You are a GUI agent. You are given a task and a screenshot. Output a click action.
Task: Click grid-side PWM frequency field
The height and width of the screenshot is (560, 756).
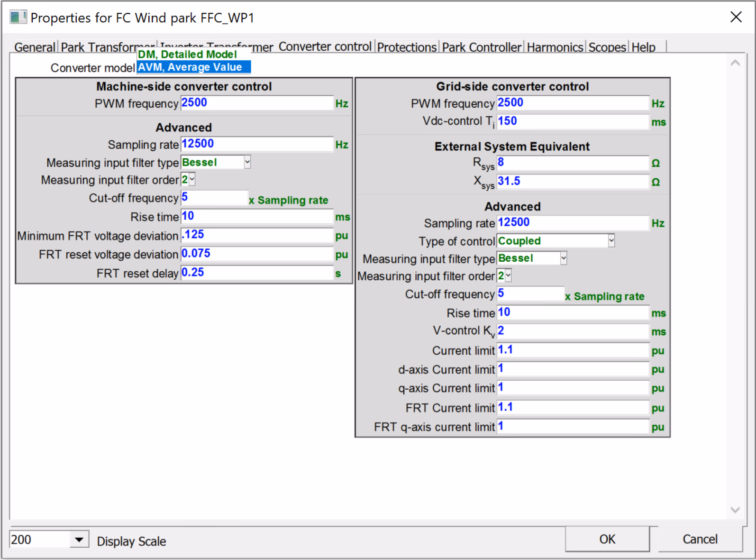573,103
